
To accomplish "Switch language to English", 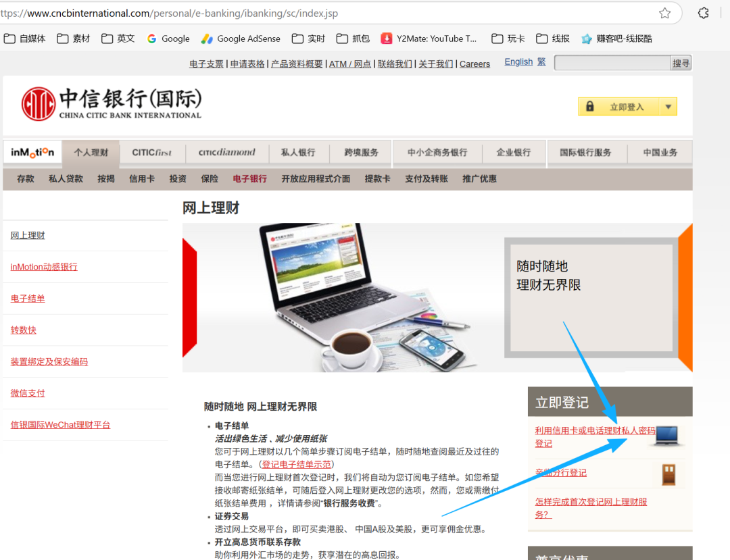I will tap(518, 61).
